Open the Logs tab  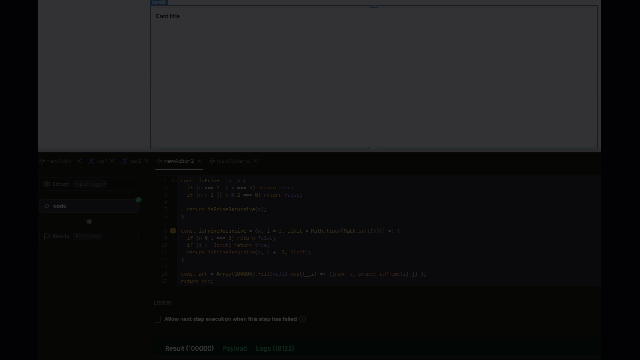(275, 349)
